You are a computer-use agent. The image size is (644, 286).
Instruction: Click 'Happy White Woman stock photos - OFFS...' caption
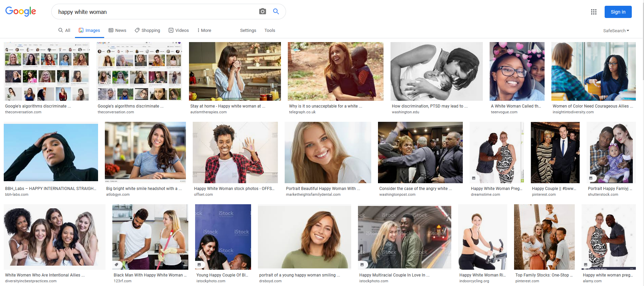[234, 189]
